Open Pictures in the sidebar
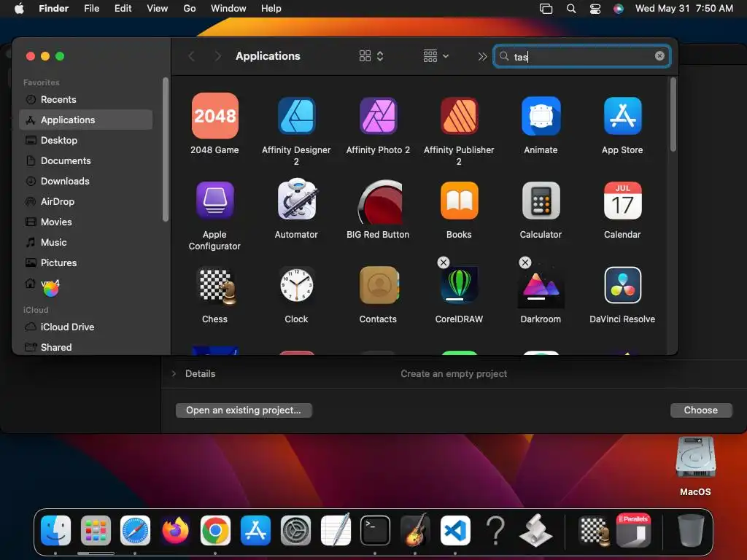Screen dimensions: 747x560 click(86, 263)
